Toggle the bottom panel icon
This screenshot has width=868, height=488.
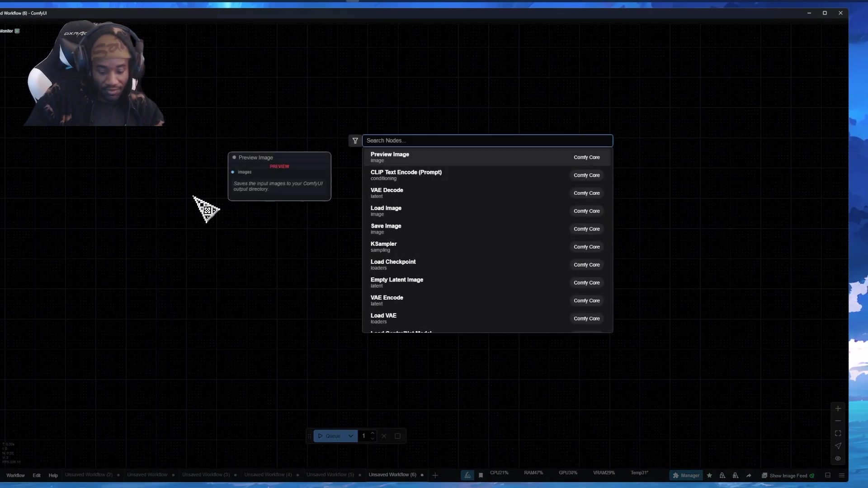pyautogui.click(x=828, y=475)
